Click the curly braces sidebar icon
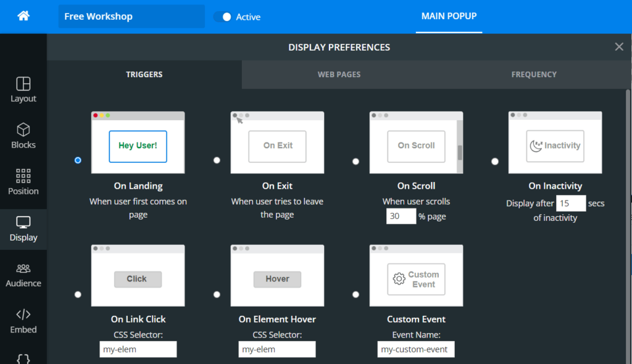632x364 pixels. tap(23, 358)
